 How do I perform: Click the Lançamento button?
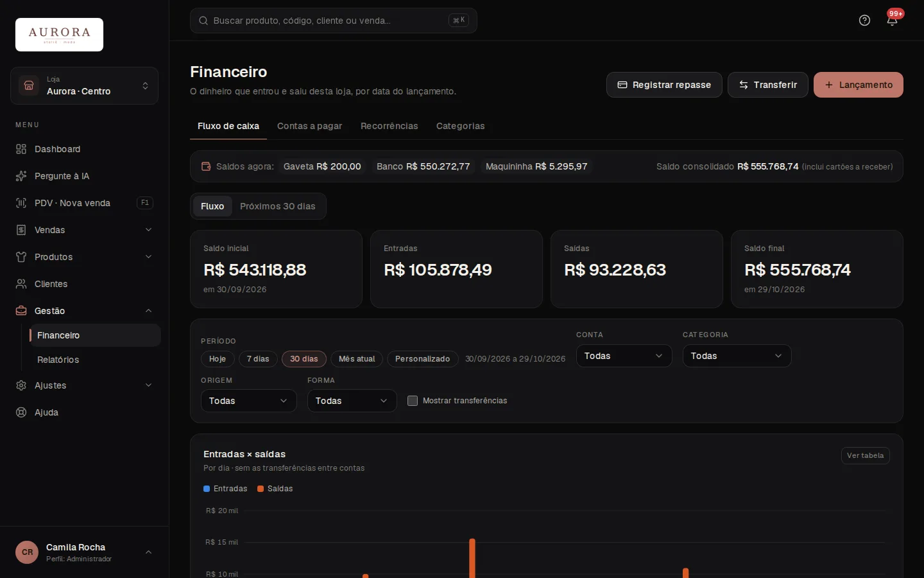click(x=858, y=85)
